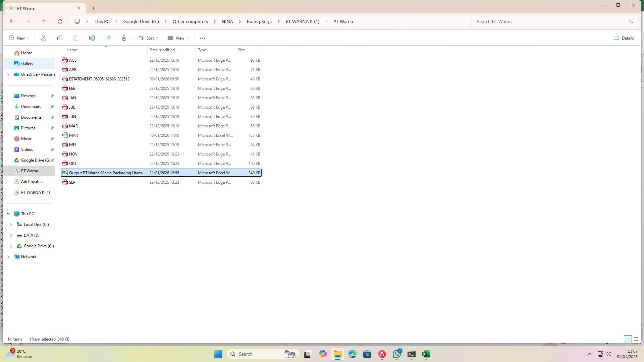
Task: Switch to large icons layout in status bar
Action: coord(636,339)
